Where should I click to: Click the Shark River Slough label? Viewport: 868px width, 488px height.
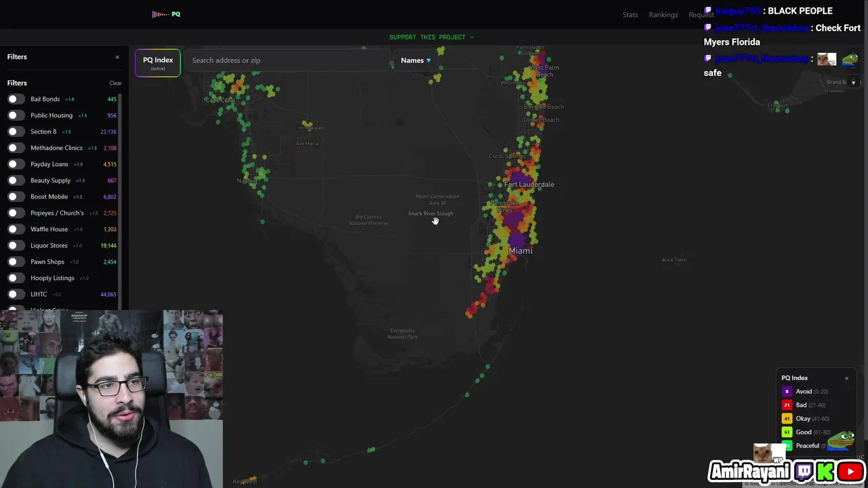click(x=431, y=213)
